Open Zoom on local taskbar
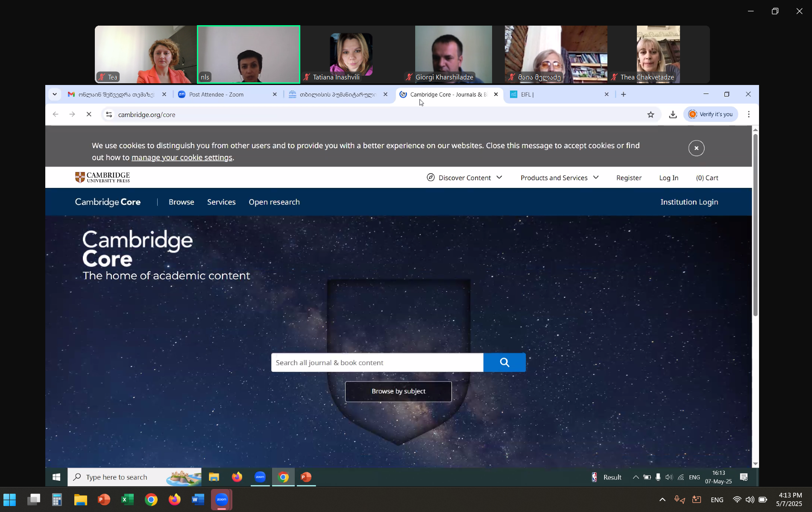 [x=222, y=500]
